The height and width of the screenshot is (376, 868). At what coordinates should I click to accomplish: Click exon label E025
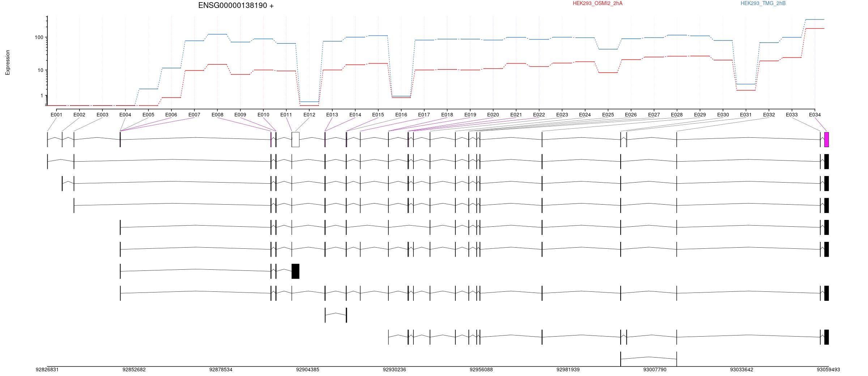click(608, 115)
